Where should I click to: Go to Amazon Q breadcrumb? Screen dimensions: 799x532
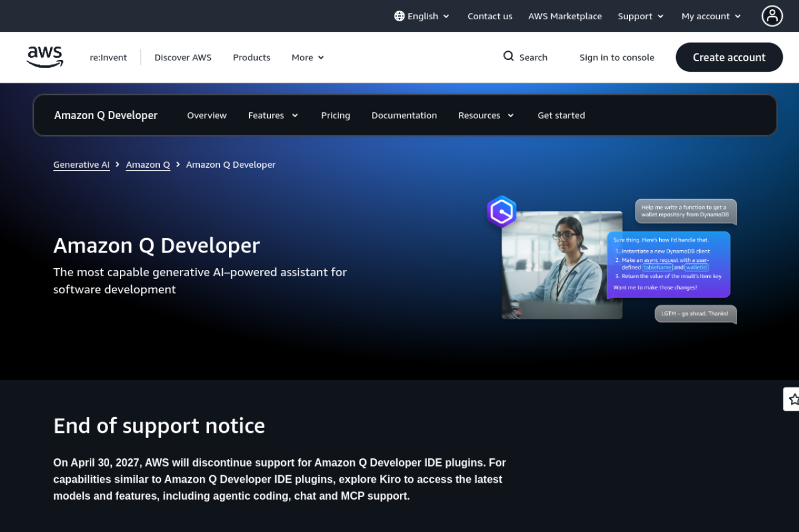pyautogui.click(x=148, y=165)
